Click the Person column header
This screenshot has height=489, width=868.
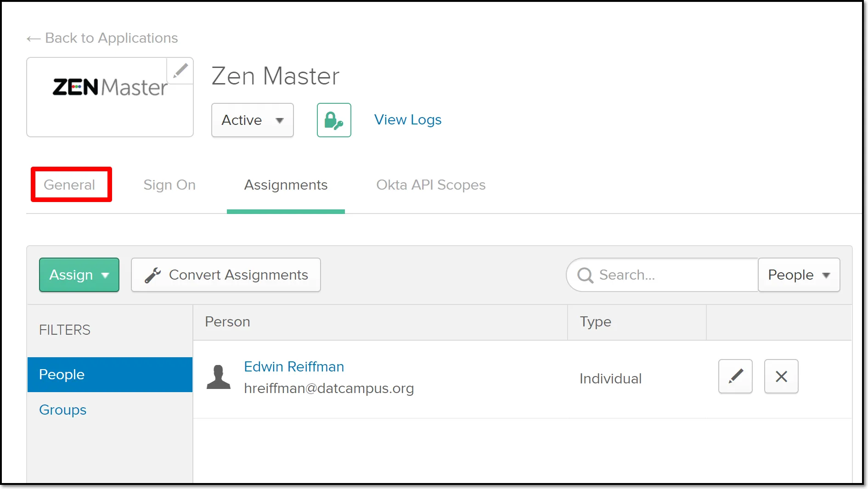coord(227,321)
